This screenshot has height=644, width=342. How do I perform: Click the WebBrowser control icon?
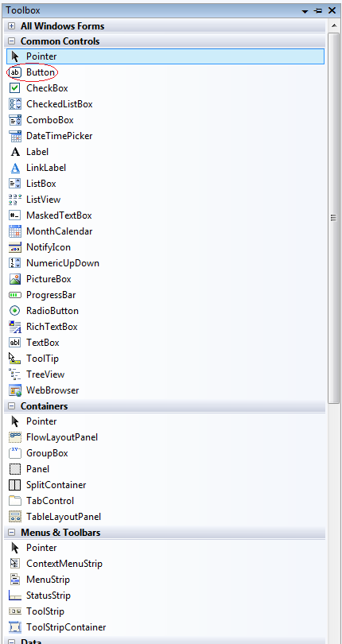click(x=15, y=390)
